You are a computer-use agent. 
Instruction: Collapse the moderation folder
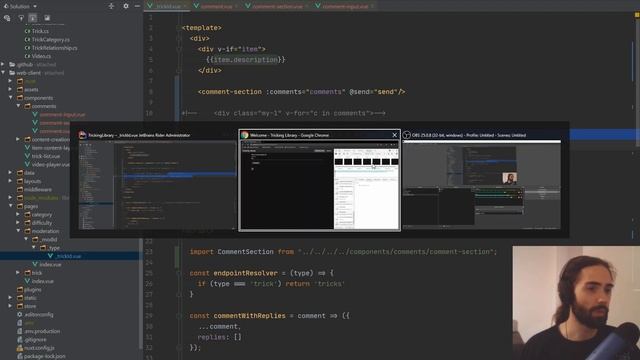pyautogui.click(x=19, y=231)
